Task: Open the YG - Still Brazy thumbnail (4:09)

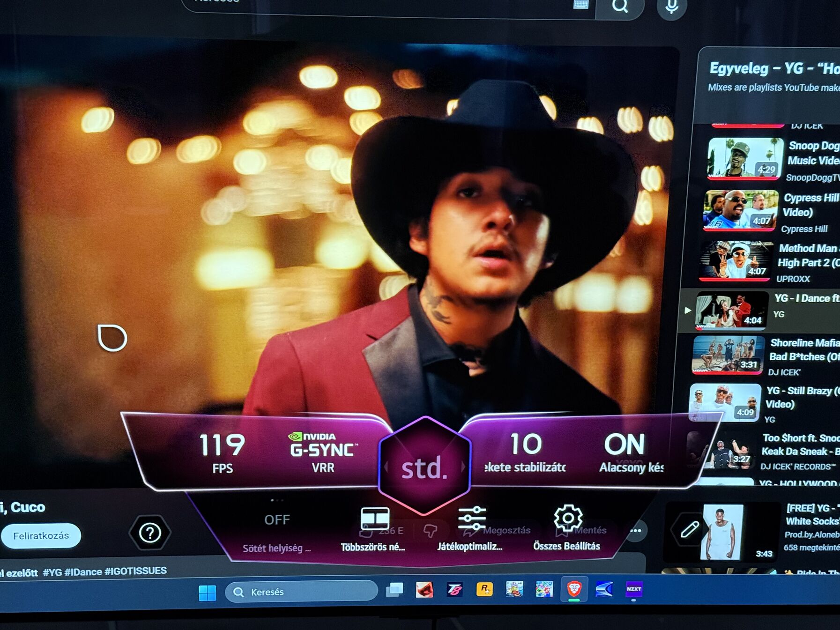Action: (724, 402)
